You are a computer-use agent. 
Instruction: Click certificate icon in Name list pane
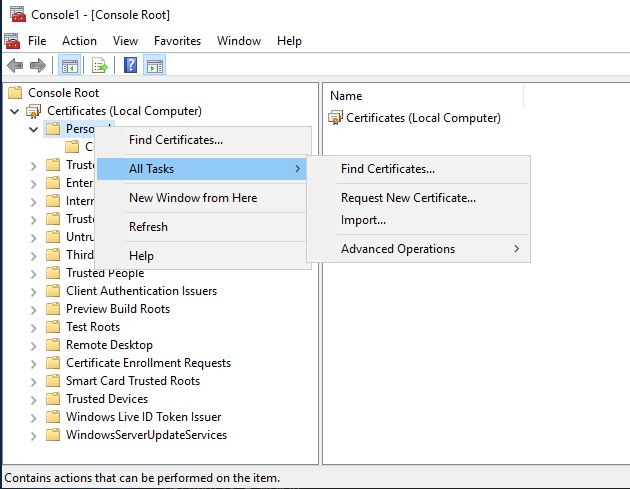pyautogui.click(x=335, y=118)
